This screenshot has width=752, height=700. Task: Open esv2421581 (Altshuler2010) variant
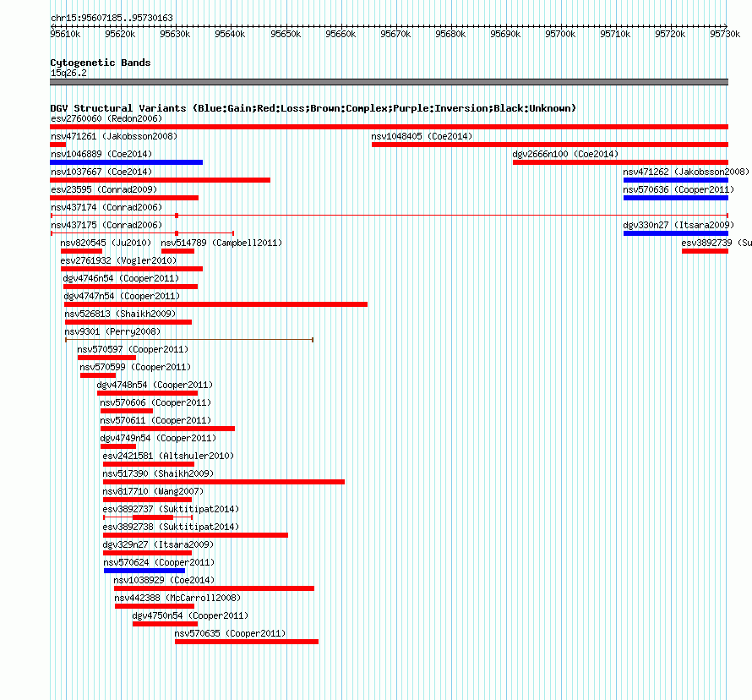168,456
